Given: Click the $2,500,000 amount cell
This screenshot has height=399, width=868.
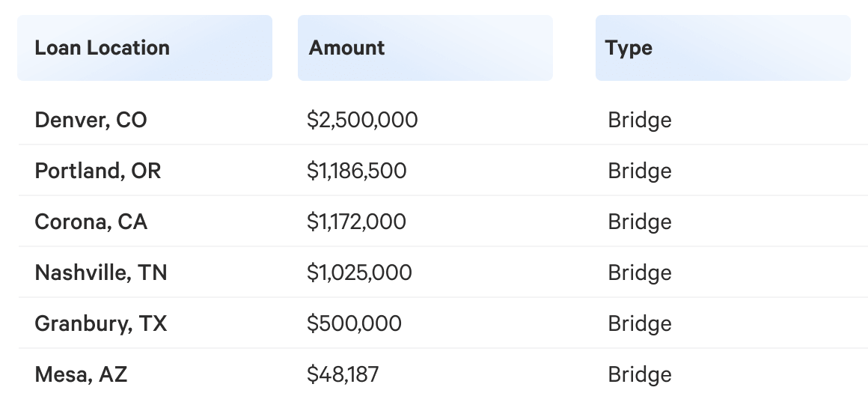Looking at the screenshot, I should tap(363, 120).
